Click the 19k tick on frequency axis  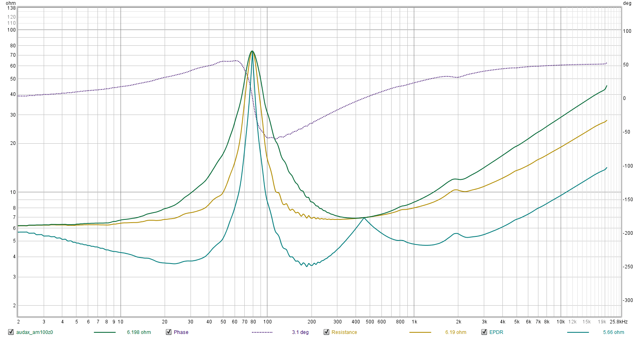[602, 322]
